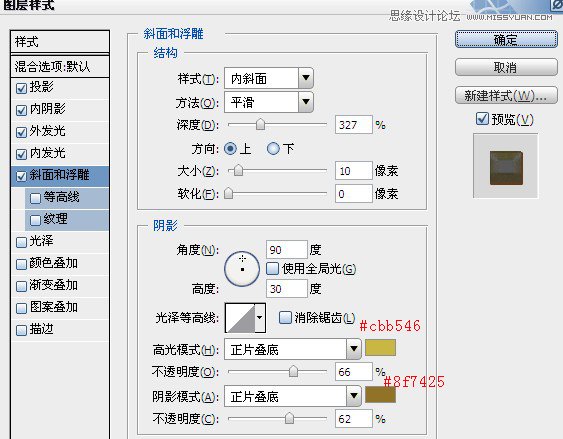Image resolution: width=563 pixels, height=439 pixels.
Task: Enable the 描边 stroke checkbox
Action: pyautogui.click(x=22, y=330)
